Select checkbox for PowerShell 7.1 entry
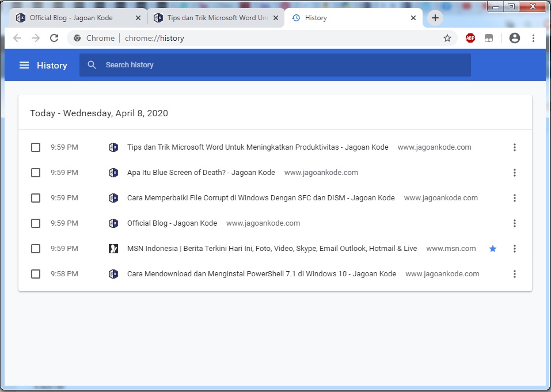The height and width of the screenshot is (392, 551). tap(36, 274)
